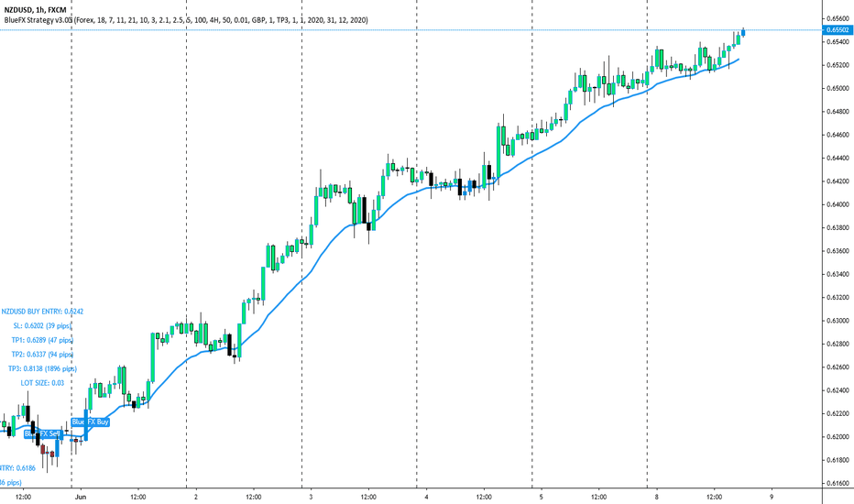
Task: Click the 0.61600 price axis label
Action: (x=838, y=483)
